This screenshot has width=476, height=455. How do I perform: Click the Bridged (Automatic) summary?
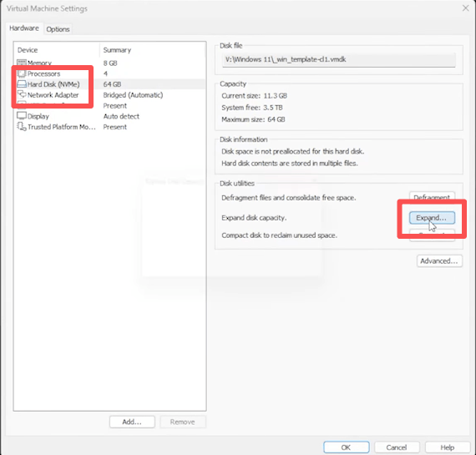click(133, 95)
